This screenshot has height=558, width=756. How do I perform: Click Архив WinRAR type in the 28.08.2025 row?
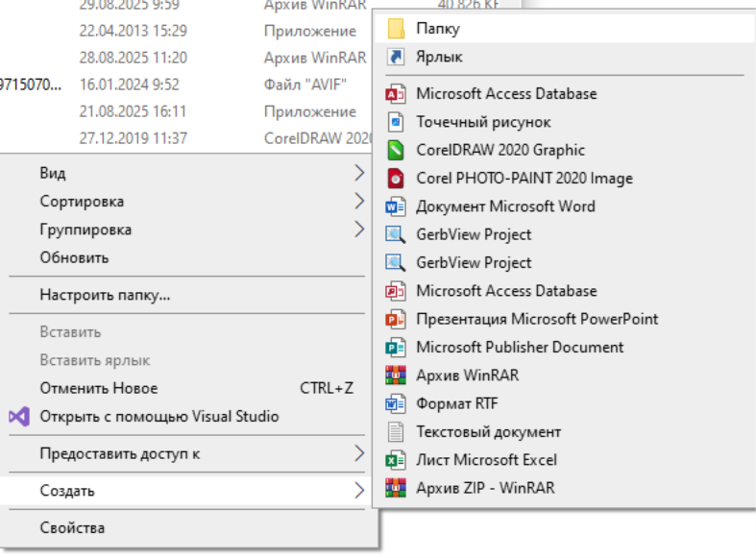[315, 58]
